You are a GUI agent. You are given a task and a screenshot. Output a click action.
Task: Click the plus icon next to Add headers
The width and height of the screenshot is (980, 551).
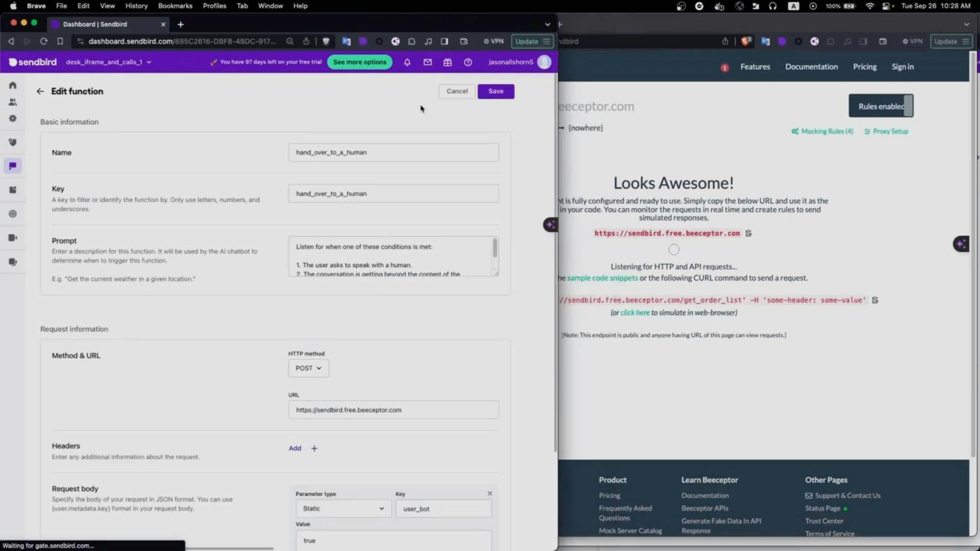(314, 448)
